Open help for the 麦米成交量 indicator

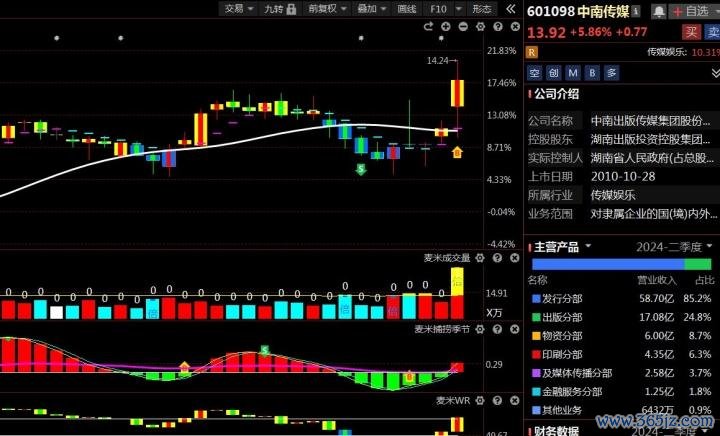(x=497, y=258)
